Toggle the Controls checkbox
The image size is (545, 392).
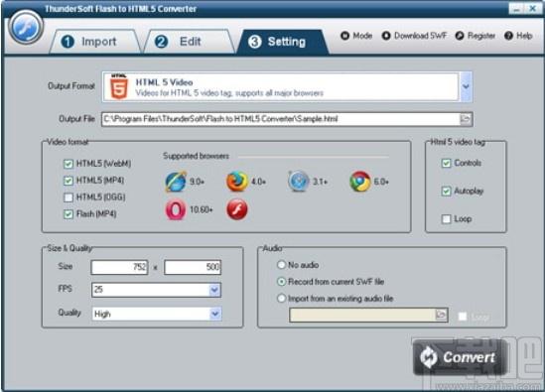[446, 163]
